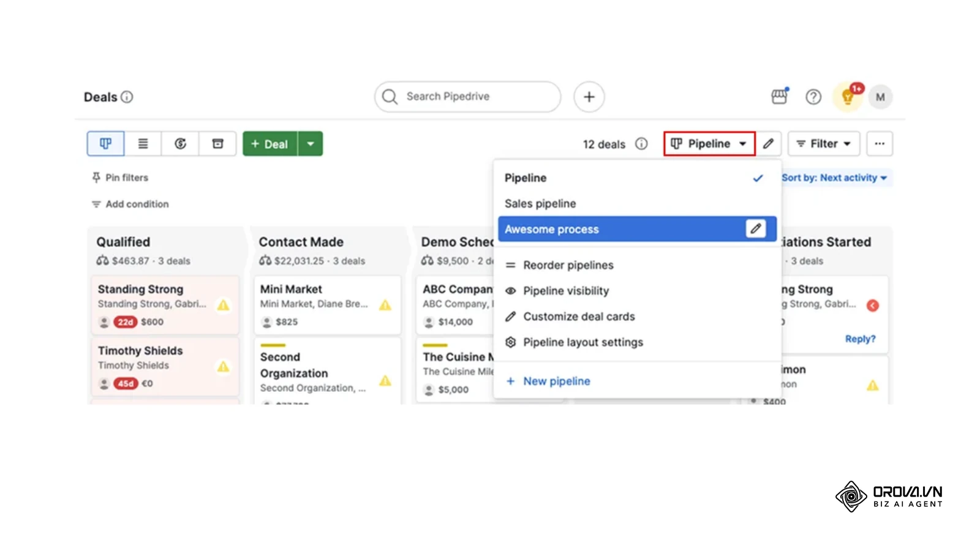Switch to the deals list view
The width and height of the screenshot is (980, 537).
coord(143,144)
